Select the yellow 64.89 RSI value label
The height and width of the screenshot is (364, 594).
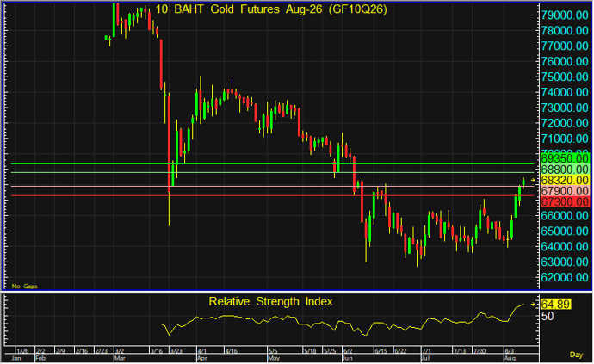pos(555,304)
